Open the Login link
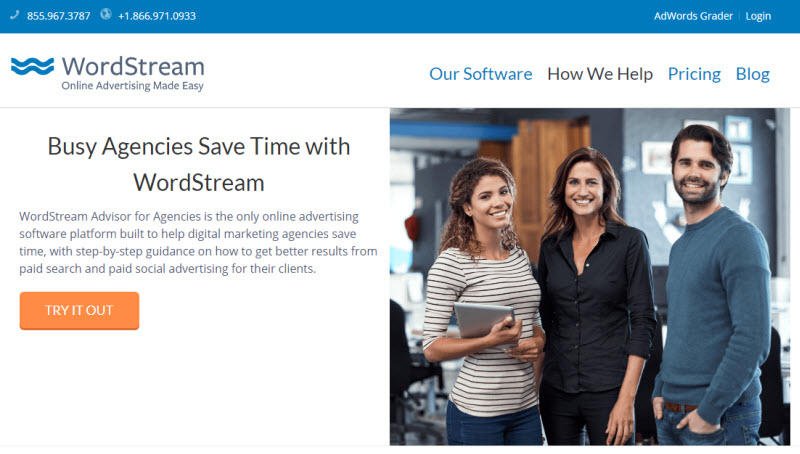This screenshot has height=454, width=800. click(758, 16)
